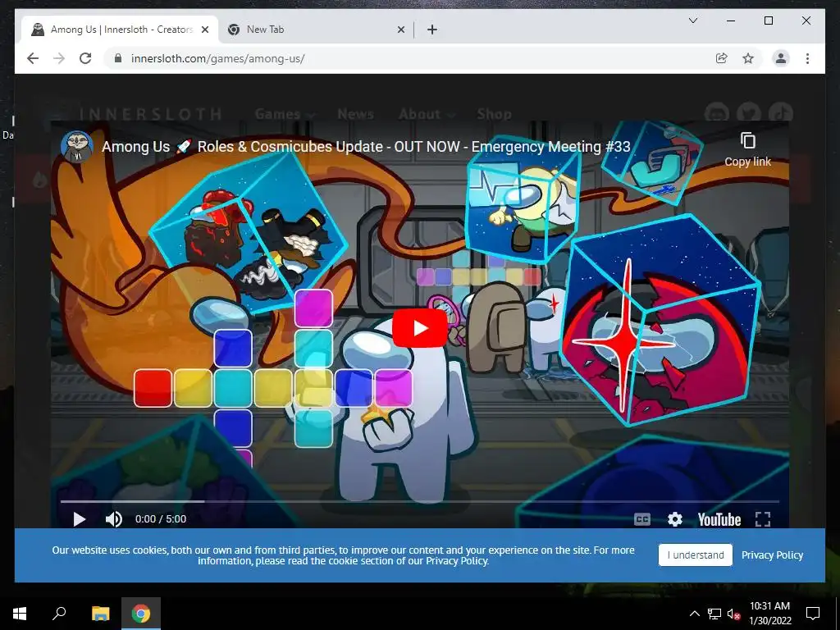840x630 pixels.
Task: Open File Explorer from taskbar
Action: 100,614
